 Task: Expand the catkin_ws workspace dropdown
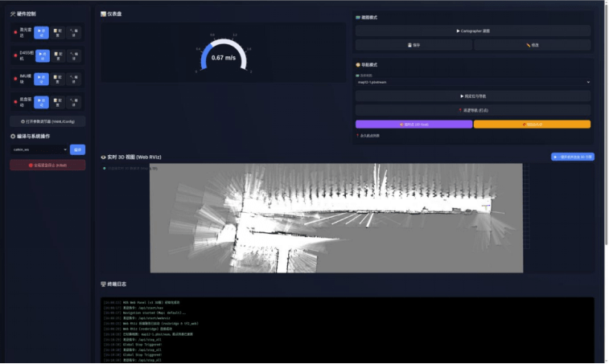(x=39, y=149)
